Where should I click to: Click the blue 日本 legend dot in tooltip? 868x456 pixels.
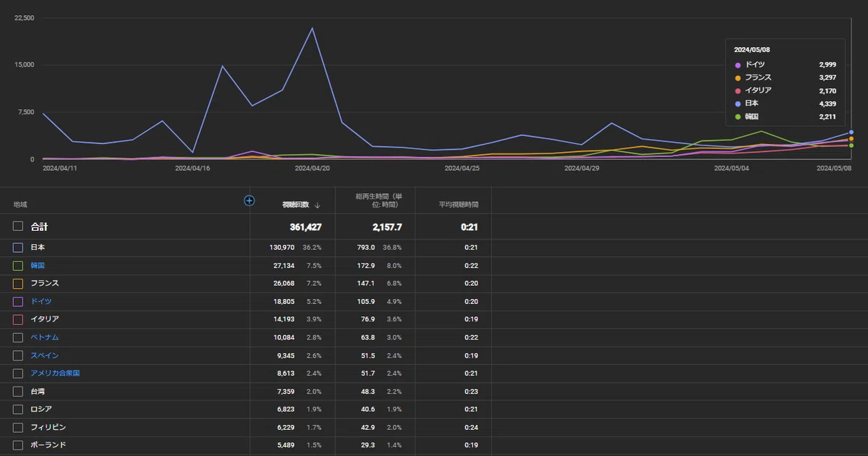tap(738, 104)
